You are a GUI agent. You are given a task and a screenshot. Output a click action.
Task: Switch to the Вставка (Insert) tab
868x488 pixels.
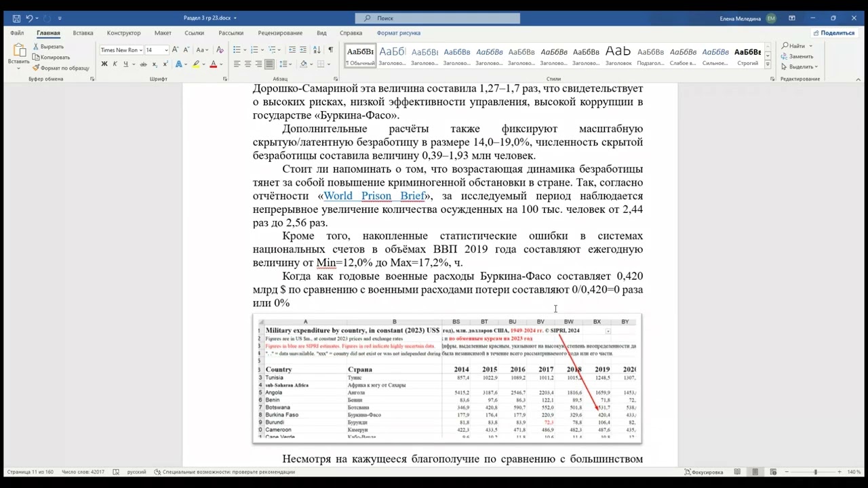(83, 33)
